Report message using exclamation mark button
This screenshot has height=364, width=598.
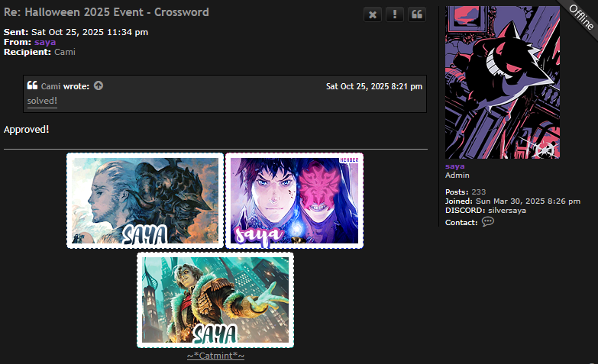click(395, 14)
